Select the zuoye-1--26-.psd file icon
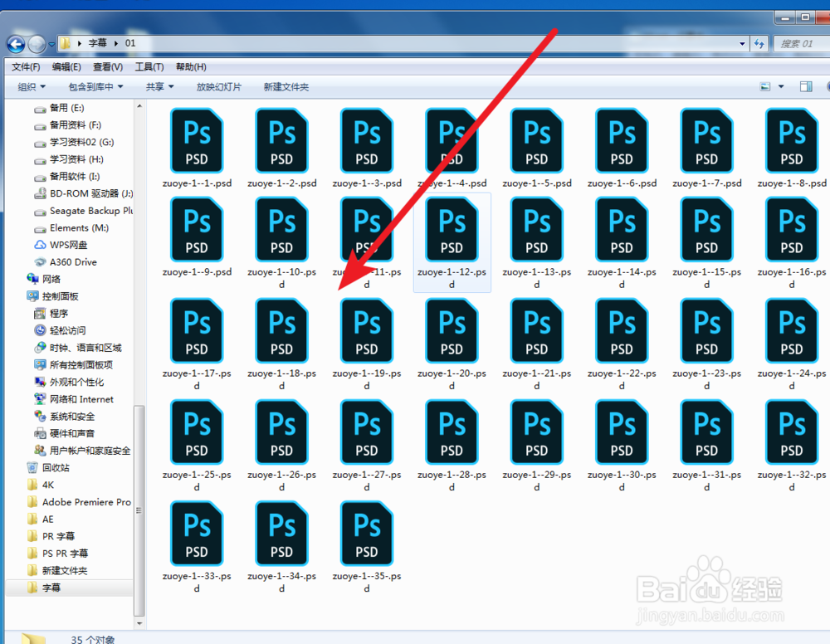The height and width of the screenshot is (644, 830). click(x=281, y=432)
